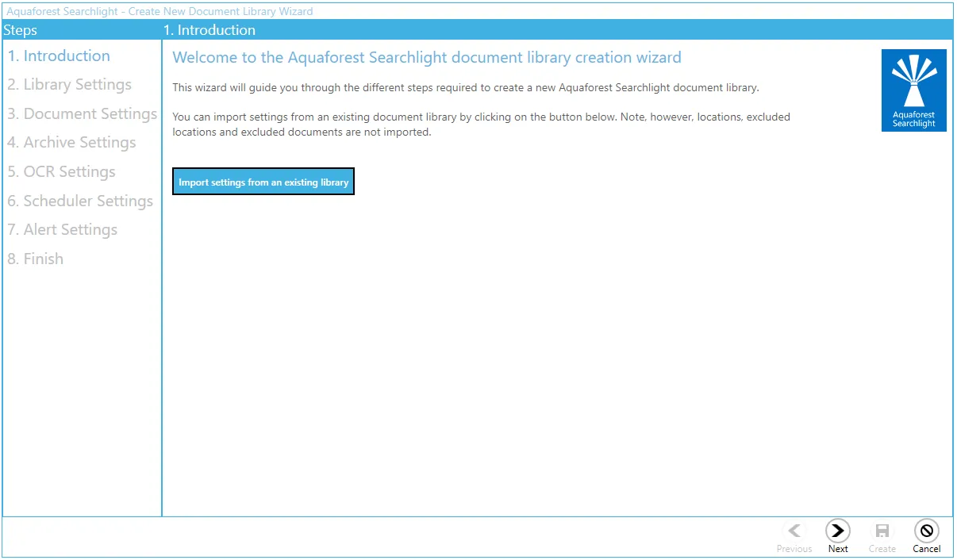The width and height of the screenshot is (957, 560).
Task: Click the Aquaforest Searchlight logo
Action: (x=914, y=90)
